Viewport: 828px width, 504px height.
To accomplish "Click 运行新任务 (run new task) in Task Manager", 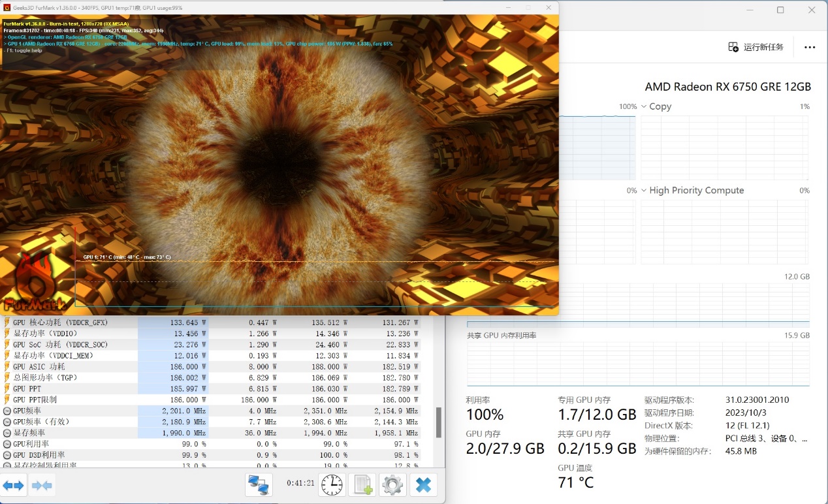I will pos(756,47).
